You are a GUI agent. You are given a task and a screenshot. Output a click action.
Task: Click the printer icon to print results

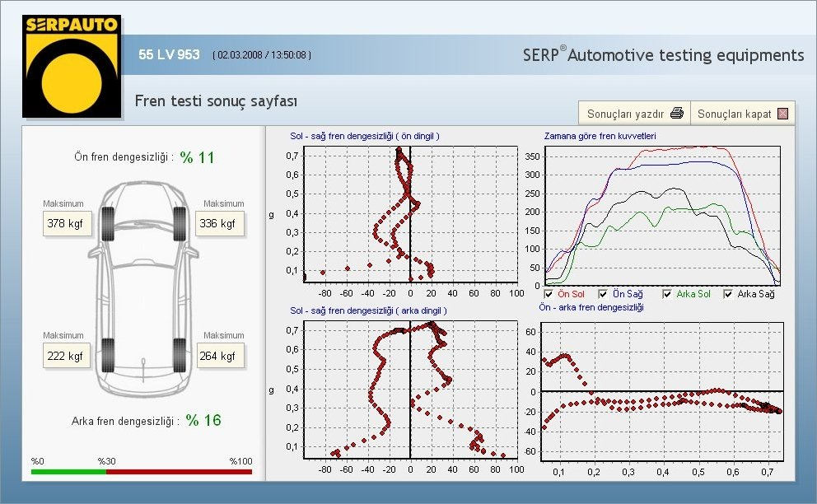676,114
